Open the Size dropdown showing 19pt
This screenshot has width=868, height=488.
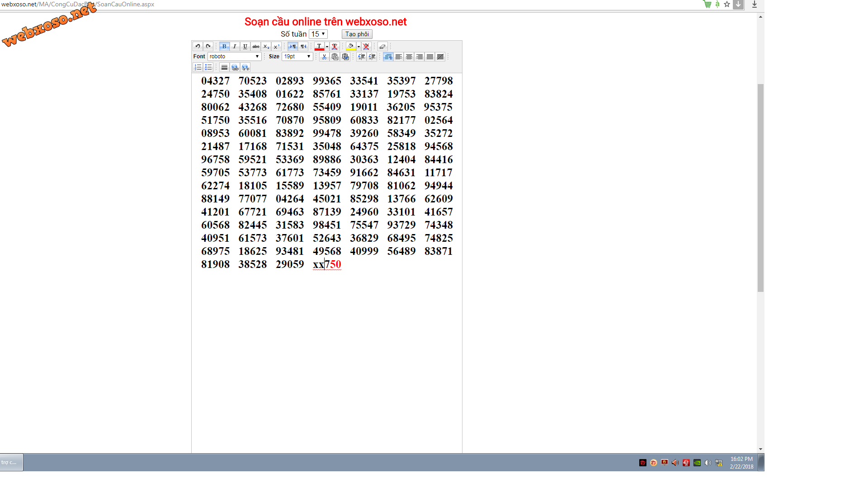(297, 56)
